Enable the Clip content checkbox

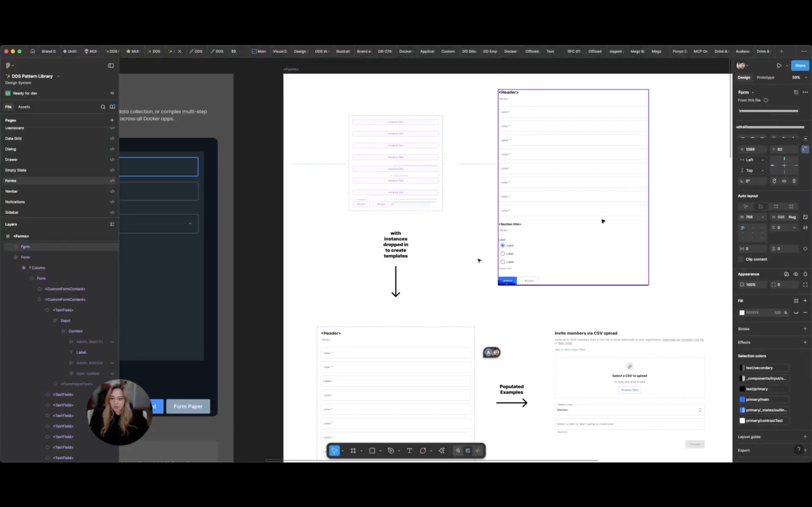741,259
